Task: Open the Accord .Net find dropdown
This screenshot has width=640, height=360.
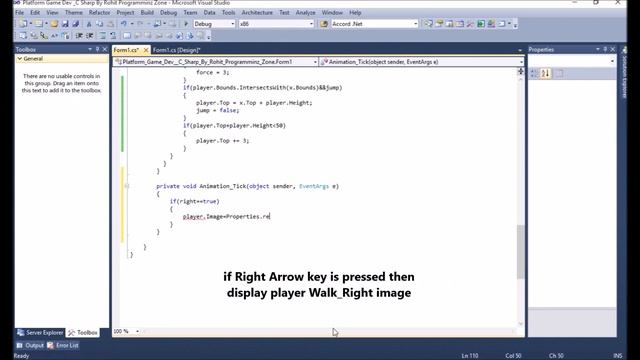Action: coord(416,24)
